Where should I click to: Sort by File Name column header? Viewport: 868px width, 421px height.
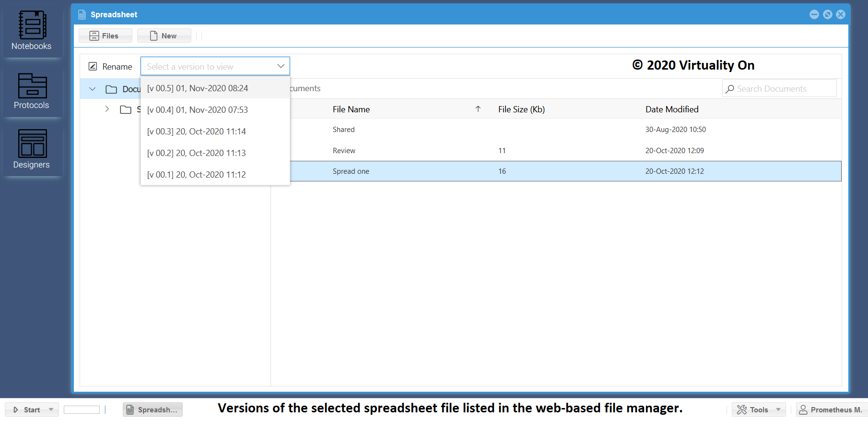pos(351,109)
